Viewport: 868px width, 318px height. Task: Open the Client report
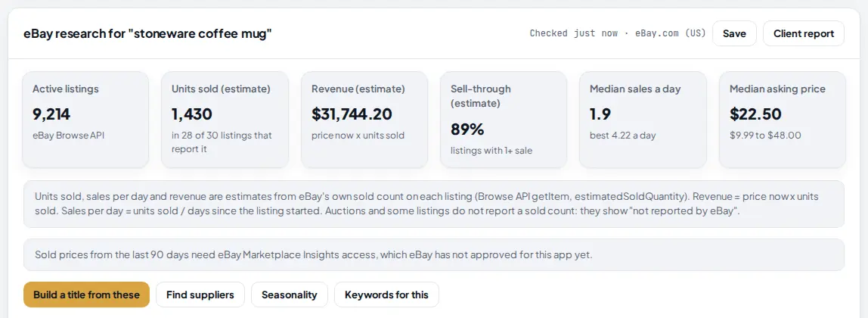[804, 34]
